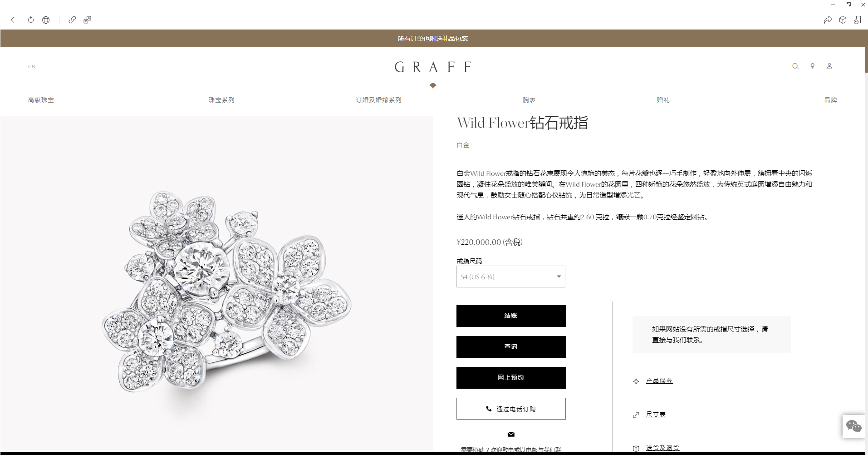Open 高级珠宝 menu
This screenshot has height=455, width=868.
41,100
